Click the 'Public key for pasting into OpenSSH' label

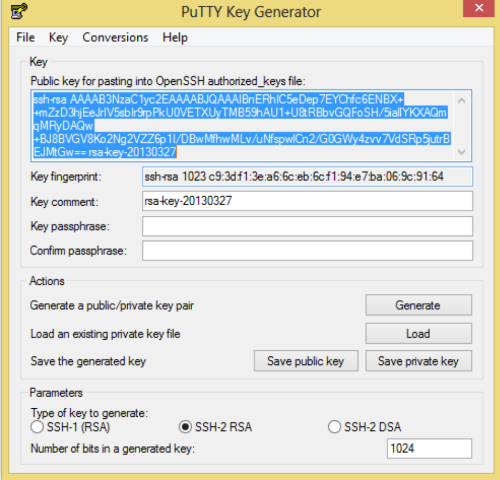pyautogui.click(x=168, y=81)
